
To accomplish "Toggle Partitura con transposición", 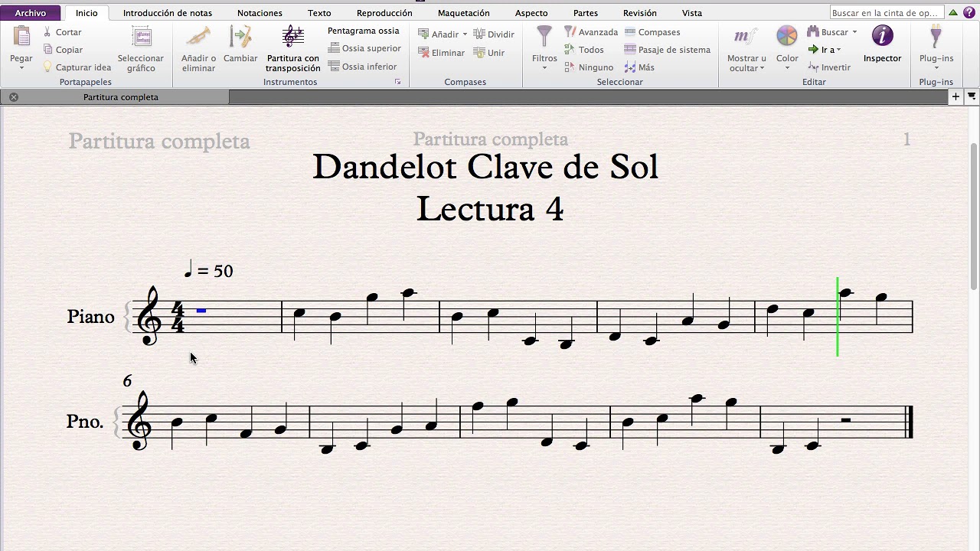I will pos(292,48).
